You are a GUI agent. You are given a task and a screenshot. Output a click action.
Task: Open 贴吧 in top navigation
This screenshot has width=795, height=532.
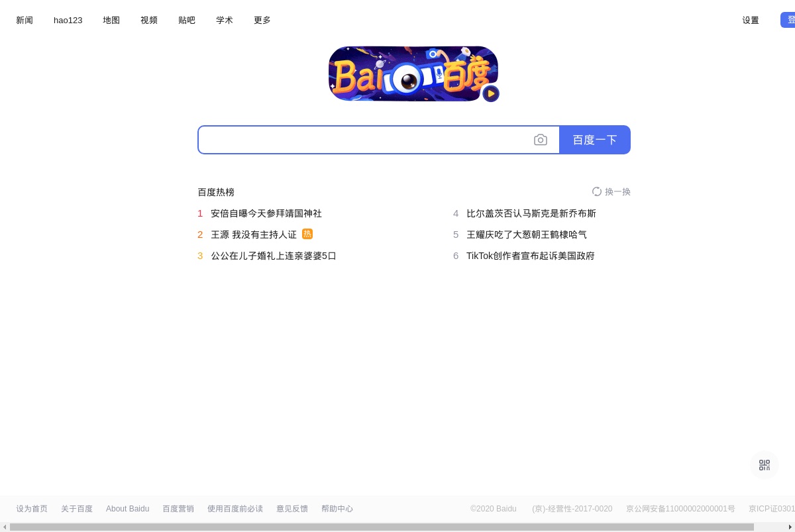click(187, 20)
